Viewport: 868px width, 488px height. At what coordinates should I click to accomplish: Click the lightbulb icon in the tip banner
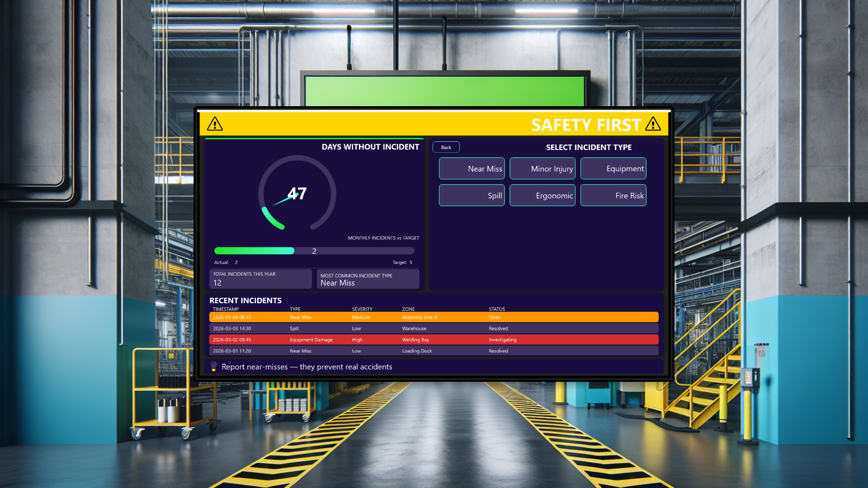pyautogui.click(x=213, y=366)
